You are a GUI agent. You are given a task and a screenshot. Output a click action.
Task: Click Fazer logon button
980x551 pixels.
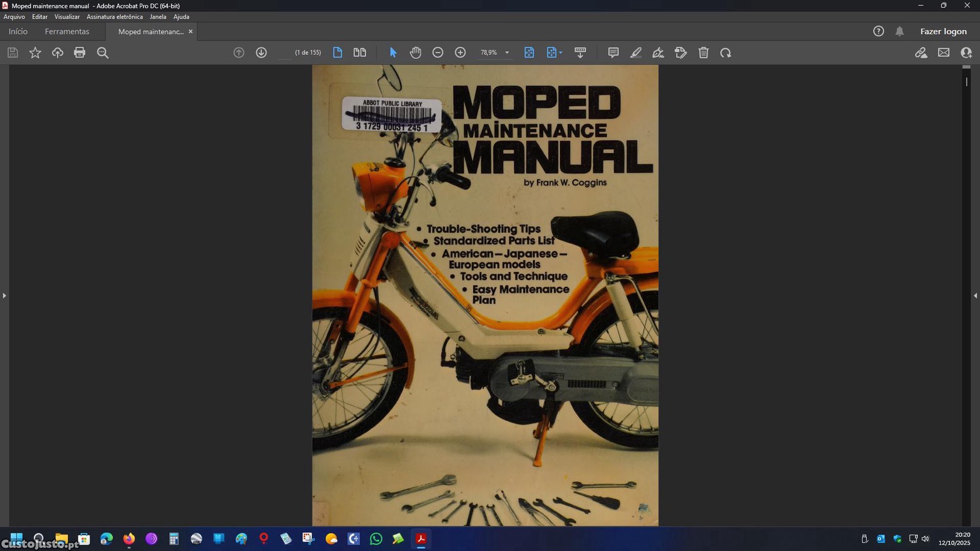tap(943, 31)
